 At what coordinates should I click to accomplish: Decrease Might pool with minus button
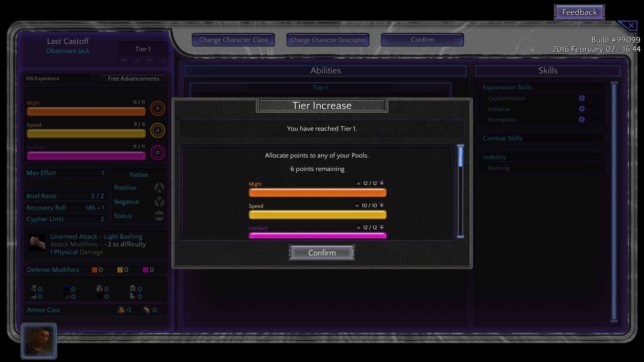pyautogui.click(x=358, y=183)
